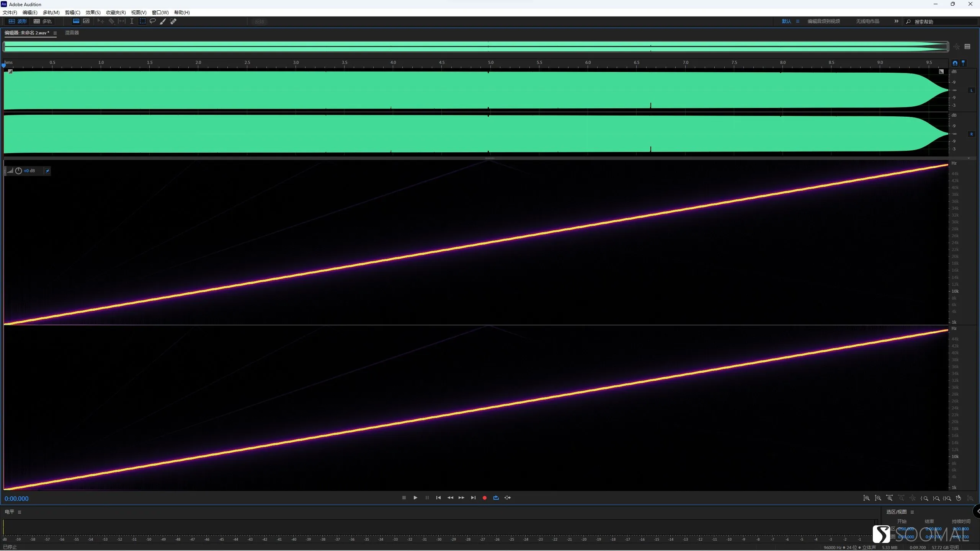The height and width of the screenshot is (551, 980).
Task: Move playhead to previous marker
Action: [439, 498]
